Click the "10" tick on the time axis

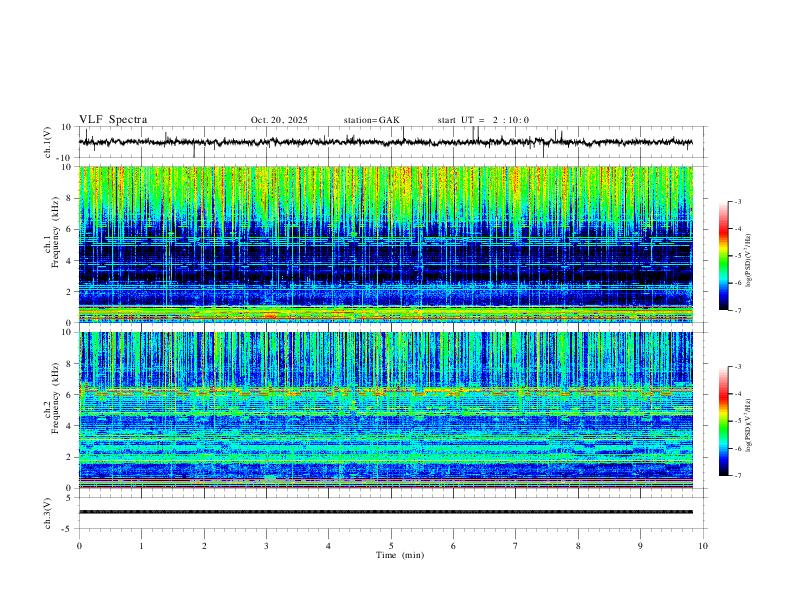pos(703,546)
